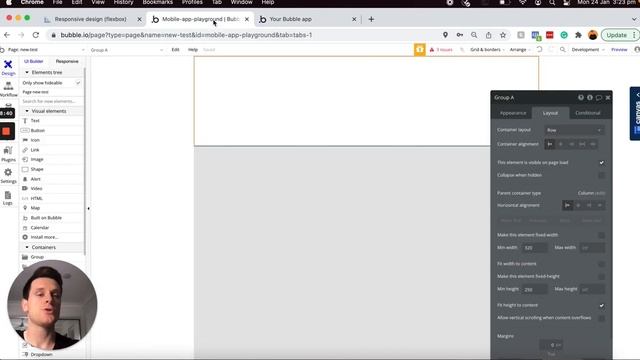Screen dimensions: 640x360
Task: Enable 'Allow vertical scrolling when content overflows'
Action: (602, 318)
